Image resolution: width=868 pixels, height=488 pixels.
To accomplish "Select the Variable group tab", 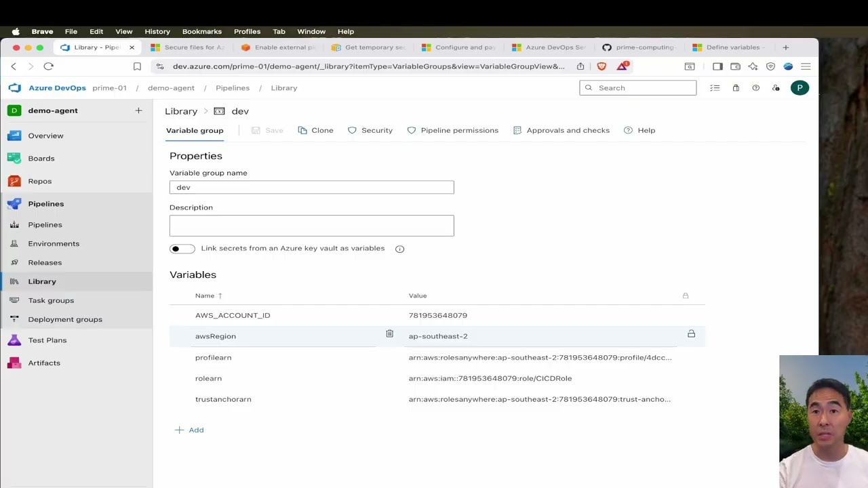I will pyautogui.click(x=195, y=130).
